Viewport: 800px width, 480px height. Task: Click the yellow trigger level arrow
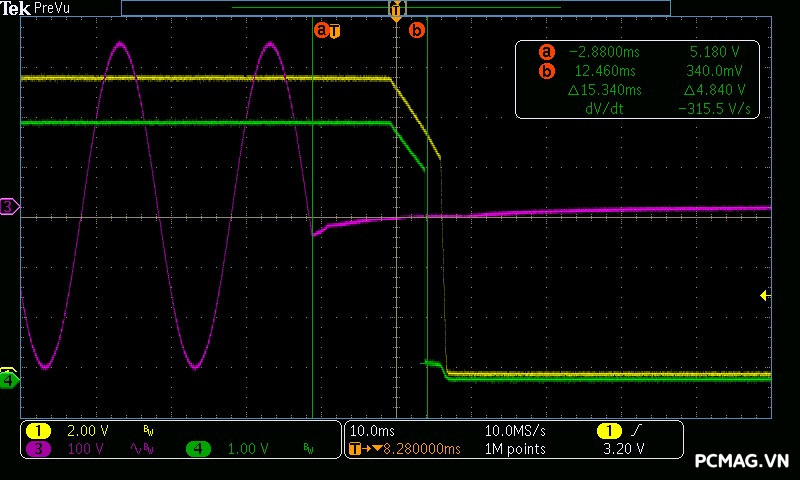pyautogui.click(x=765, y=295)
